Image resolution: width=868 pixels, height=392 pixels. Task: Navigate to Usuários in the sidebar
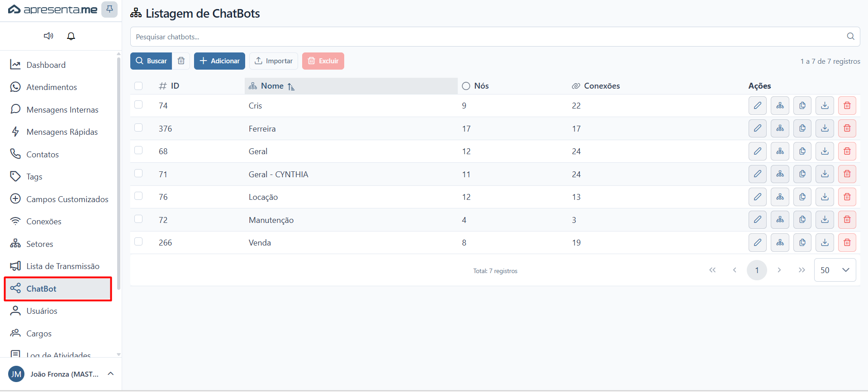point(58,311)
